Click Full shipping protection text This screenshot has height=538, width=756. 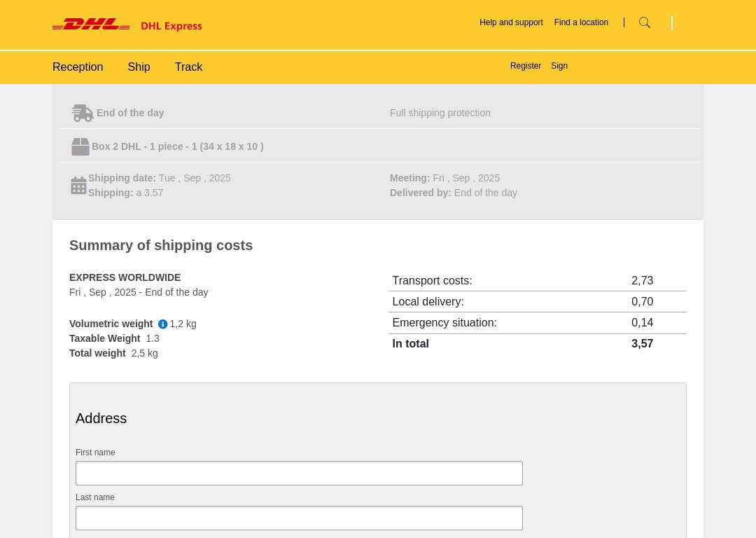click(x=440, y=113)
